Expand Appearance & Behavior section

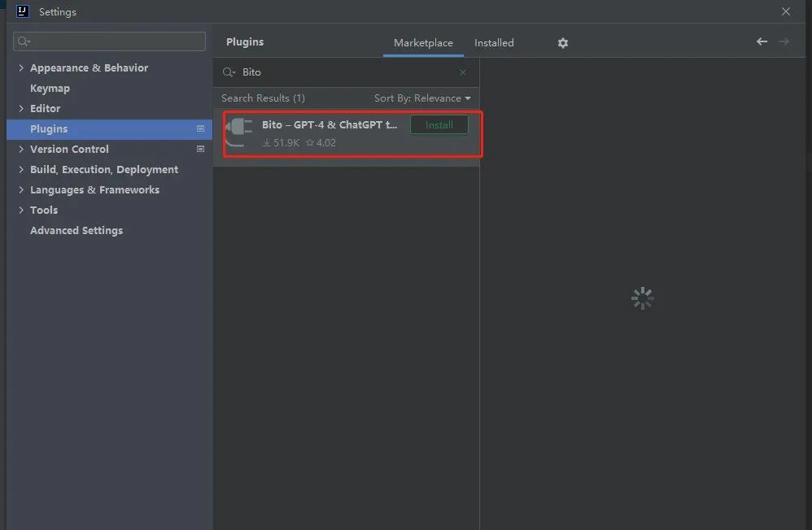[21, 67]
